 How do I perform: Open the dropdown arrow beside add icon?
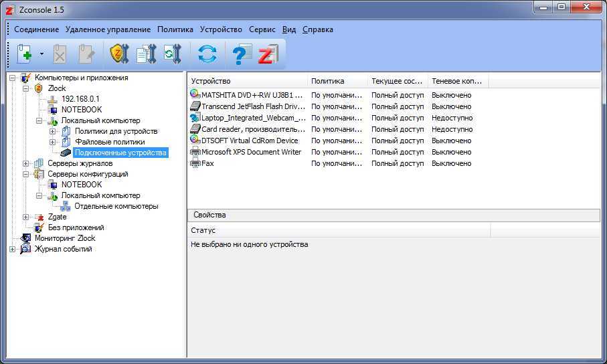[41, 54]
